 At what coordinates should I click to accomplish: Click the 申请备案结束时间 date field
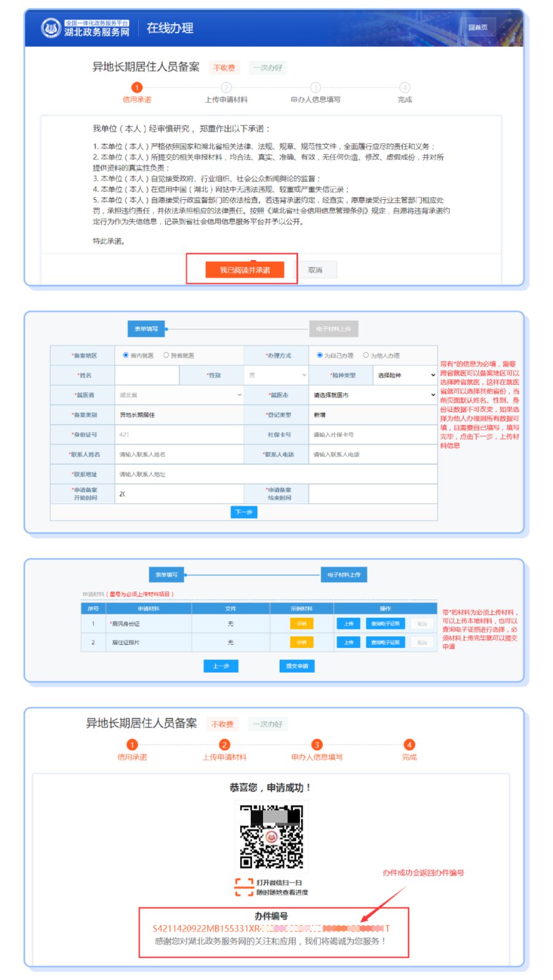point(373,494)
